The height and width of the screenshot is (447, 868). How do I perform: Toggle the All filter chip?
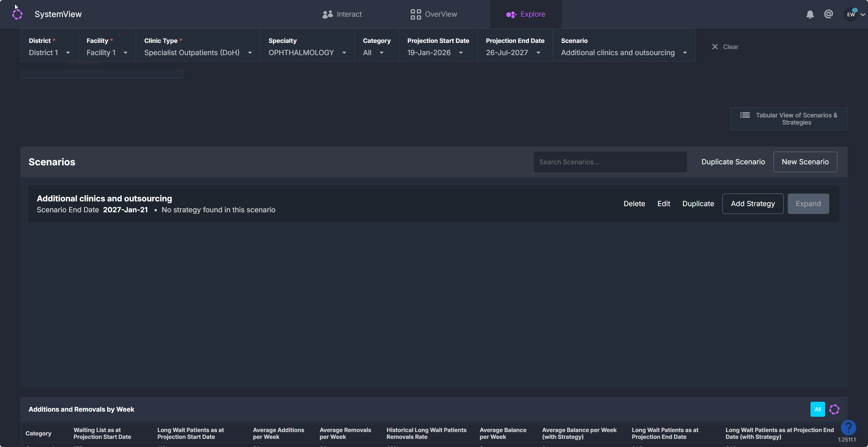pyautogui.click(x=817, y=409)
